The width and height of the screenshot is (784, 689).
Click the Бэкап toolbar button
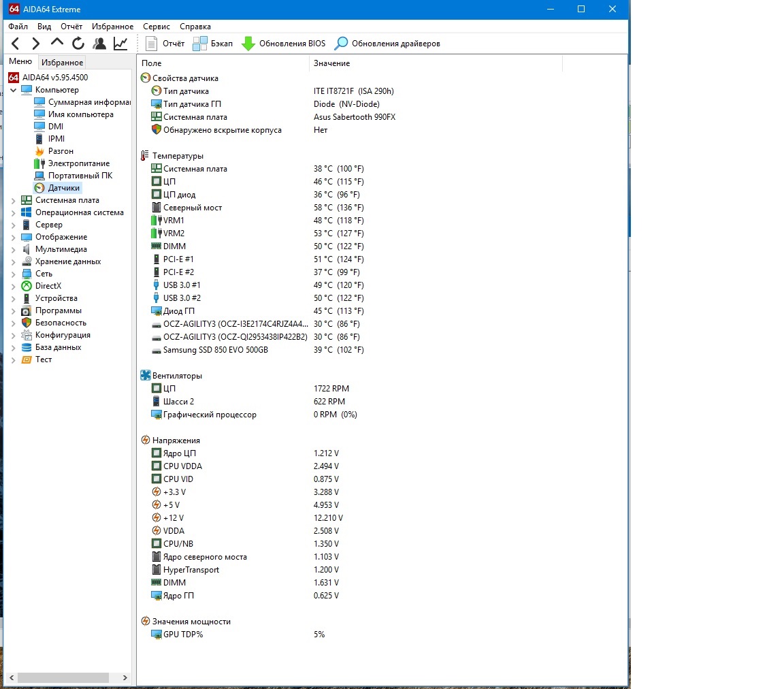coord(213,44)
